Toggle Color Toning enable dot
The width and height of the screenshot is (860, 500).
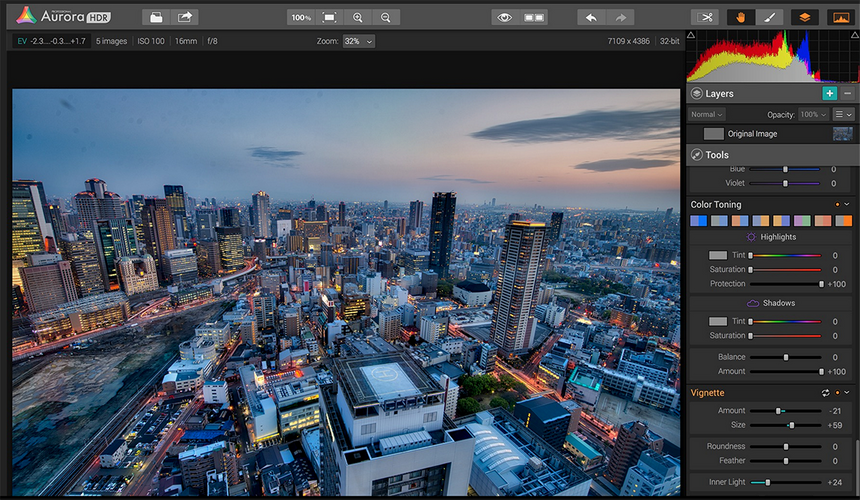click(x=838, y=204)
